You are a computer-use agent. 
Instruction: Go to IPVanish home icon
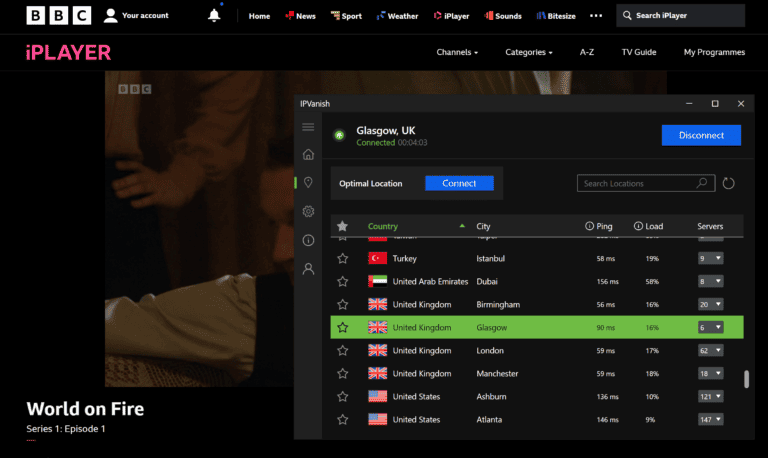coord(308,154)
